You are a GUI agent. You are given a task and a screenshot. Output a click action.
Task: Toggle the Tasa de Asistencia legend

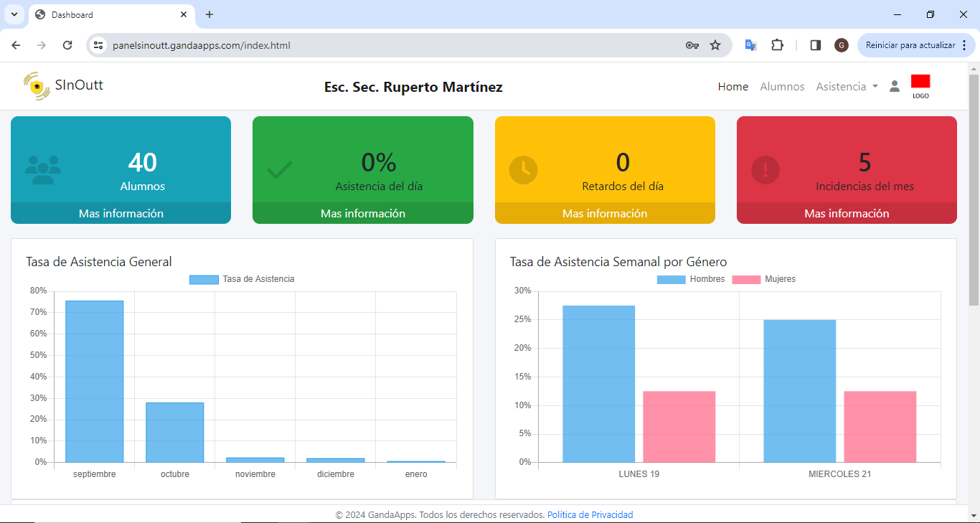click(x=242, y=279)
